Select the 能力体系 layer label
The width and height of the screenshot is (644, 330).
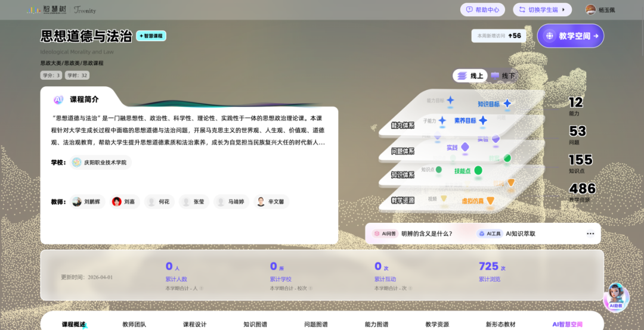tap(402, 125)
